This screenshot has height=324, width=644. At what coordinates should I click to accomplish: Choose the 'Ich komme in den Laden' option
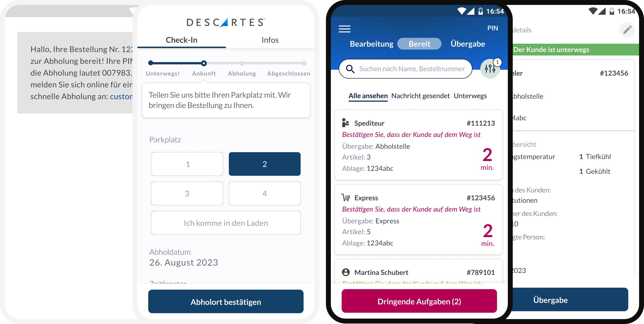[225, 223]
